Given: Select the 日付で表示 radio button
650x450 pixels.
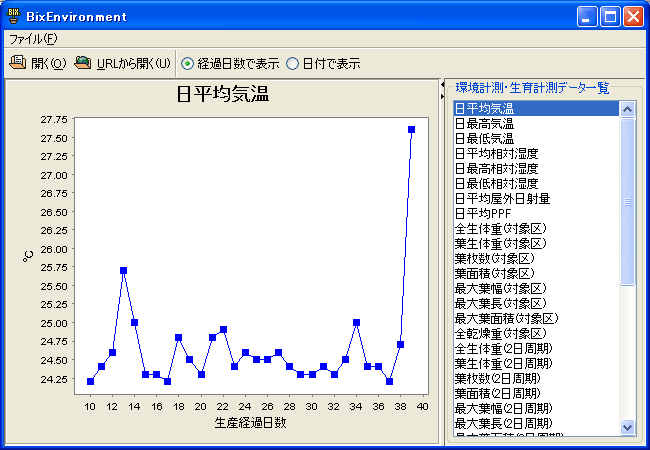Looking at the screenshot, I should pyautogui.click(x=292, y=63).
